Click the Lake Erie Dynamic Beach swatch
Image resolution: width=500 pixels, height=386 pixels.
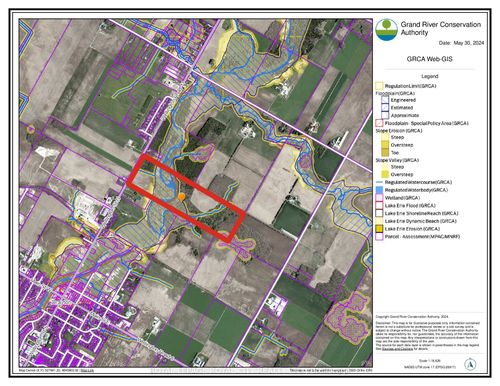pos(380,221)
